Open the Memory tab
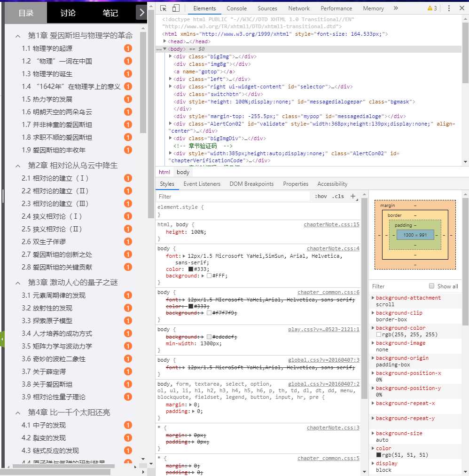Viewport: 469px width, 476px height. coord(374,8)
